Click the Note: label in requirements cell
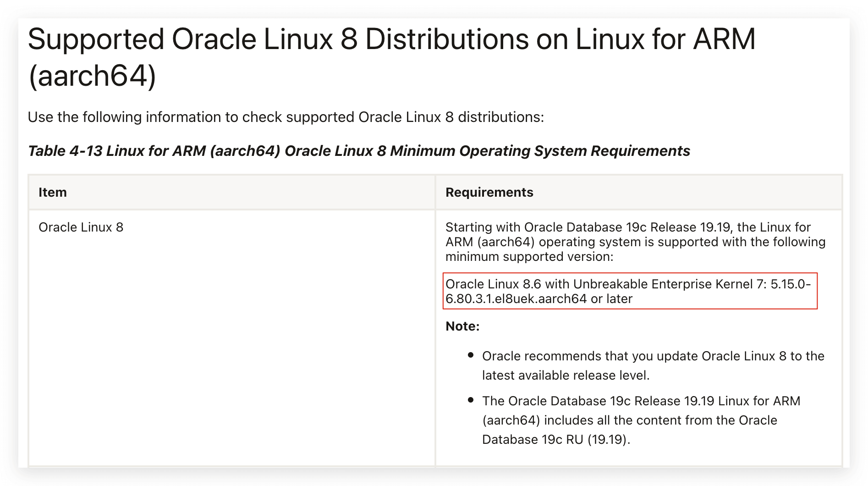Viewport: 868px width, 486px height. [462, 326]
